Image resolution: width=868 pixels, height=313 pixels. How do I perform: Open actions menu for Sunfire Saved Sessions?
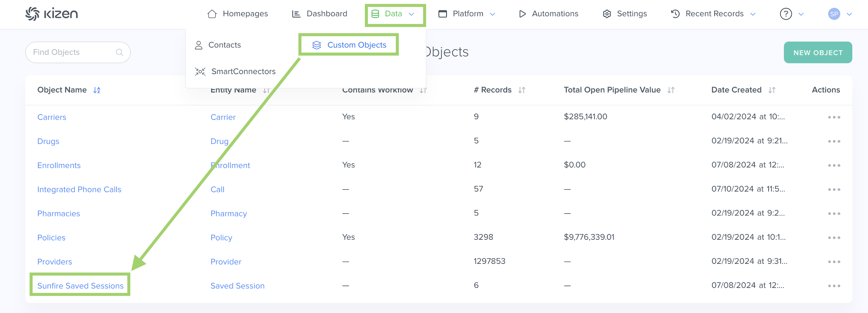[x=834, y=286]
